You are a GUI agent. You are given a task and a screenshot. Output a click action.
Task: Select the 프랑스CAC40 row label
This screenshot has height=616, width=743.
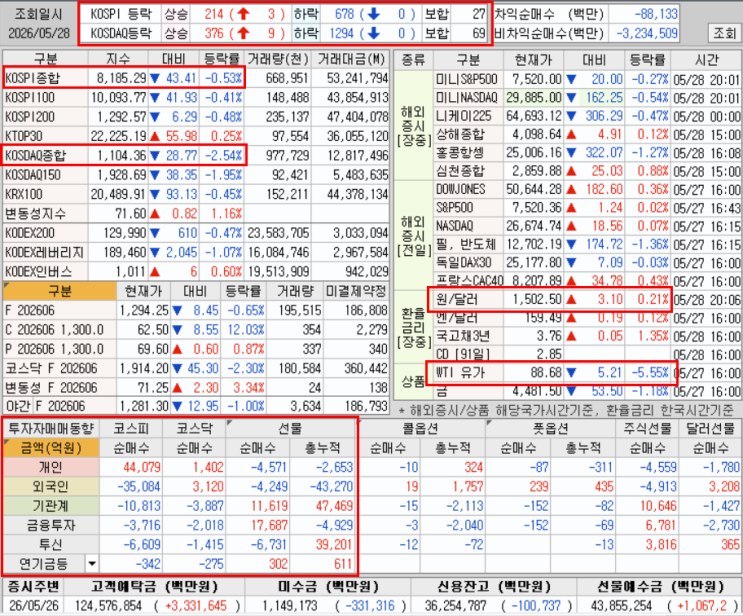(x=469, y=281)
